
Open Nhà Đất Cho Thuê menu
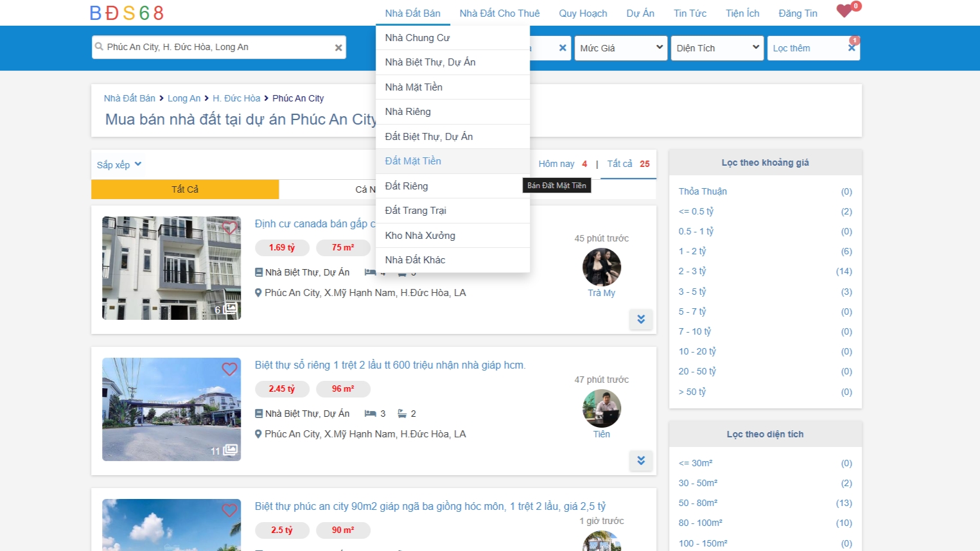[x=500, y=13]
